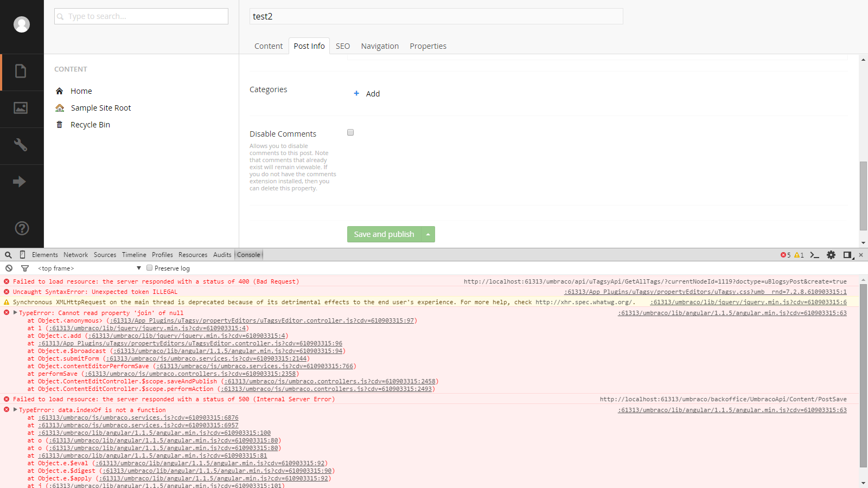This screenshot has height=488, width=868.
Task: Open the GetAllTags failed request URL
Action: 655,281
